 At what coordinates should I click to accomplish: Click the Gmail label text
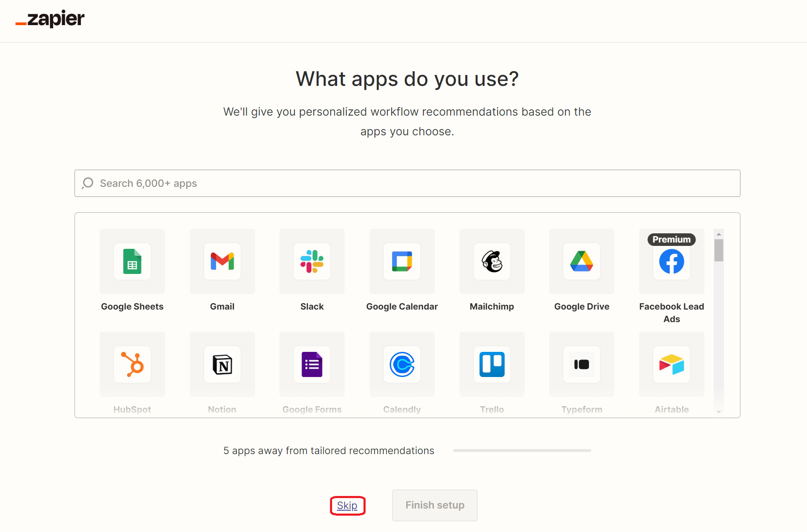tap(222, 306)
